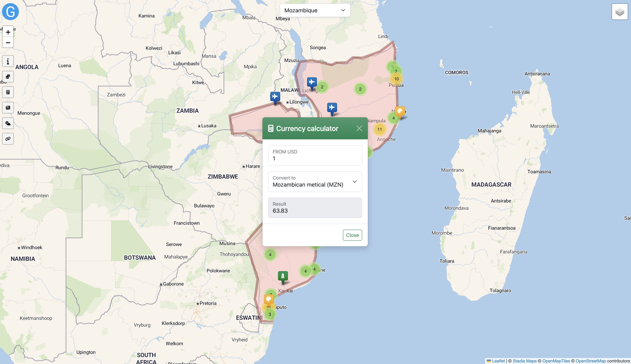The height and width of the screenshot is (364, 631).
Task: Zoom in on the map
Action: (x=8, y=32)
